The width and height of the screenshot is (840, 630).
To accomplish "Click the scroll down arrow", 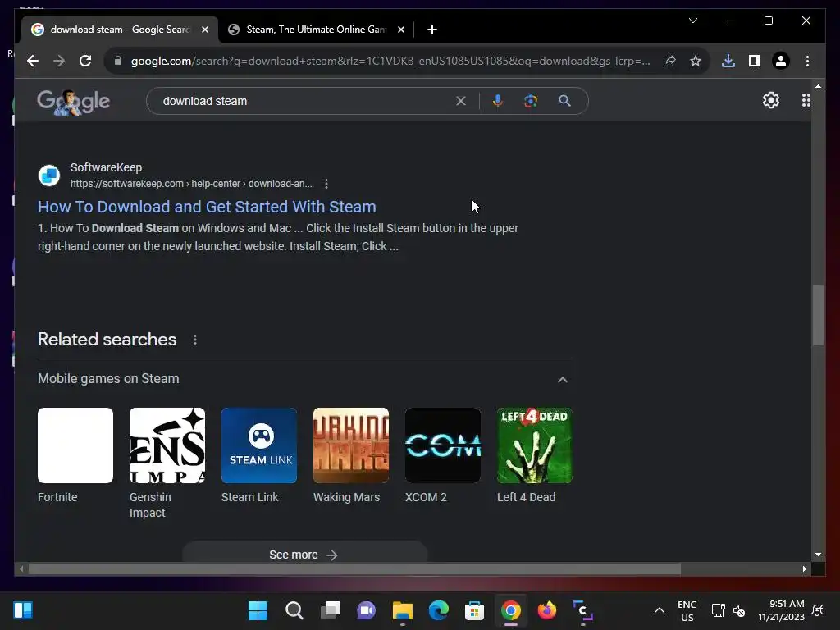I will click(x=818, y=555).
